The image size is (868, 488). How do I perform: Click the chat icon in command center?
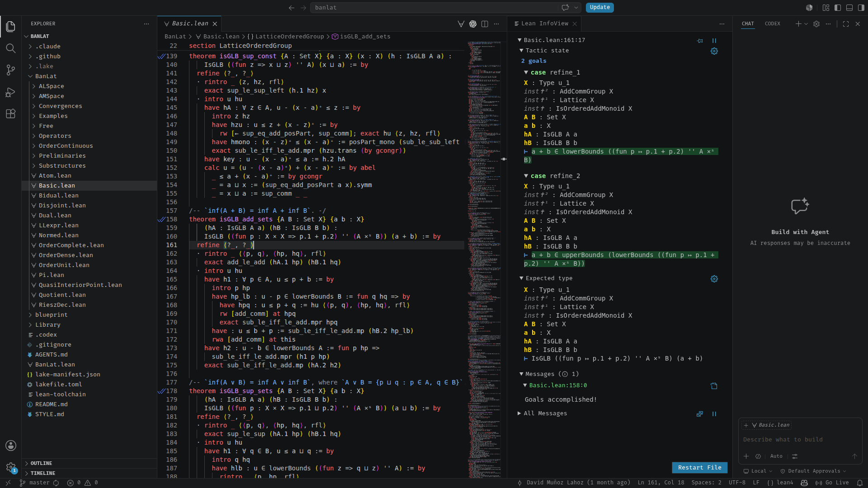[x=565, y=7]
